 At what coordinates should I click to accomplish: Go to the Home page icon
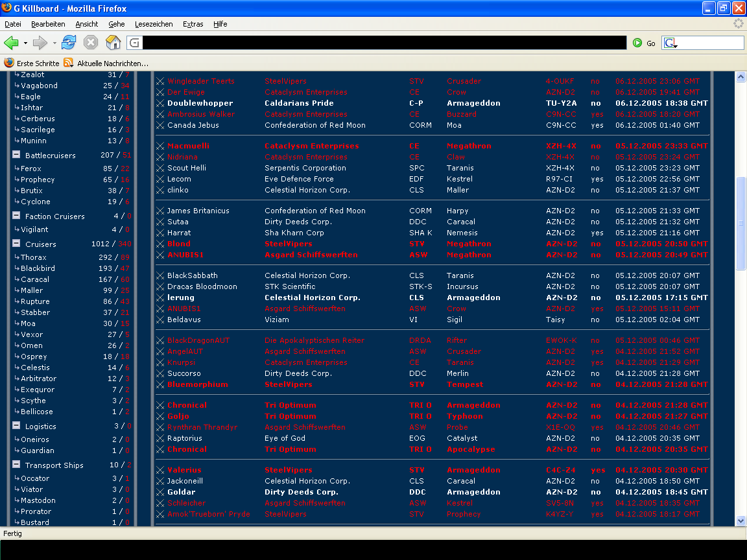pos(113,43)
